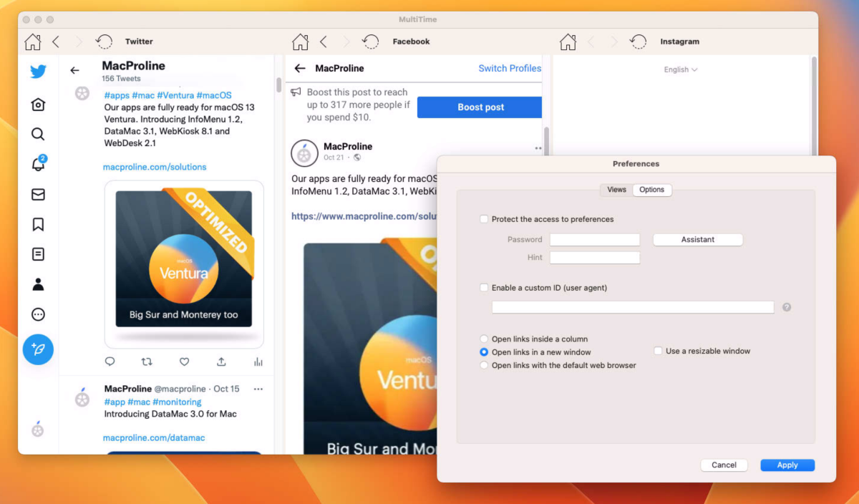The width and height of the screenshot is (859, 504).
Task: Reply to the Ventura tweet
Action: point(110,362)
